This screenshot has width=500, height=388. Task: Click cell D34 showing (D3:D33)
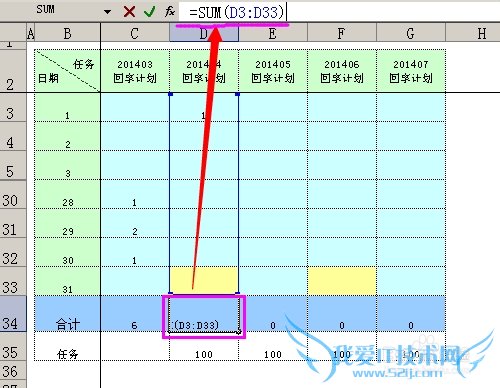[204, 314]
